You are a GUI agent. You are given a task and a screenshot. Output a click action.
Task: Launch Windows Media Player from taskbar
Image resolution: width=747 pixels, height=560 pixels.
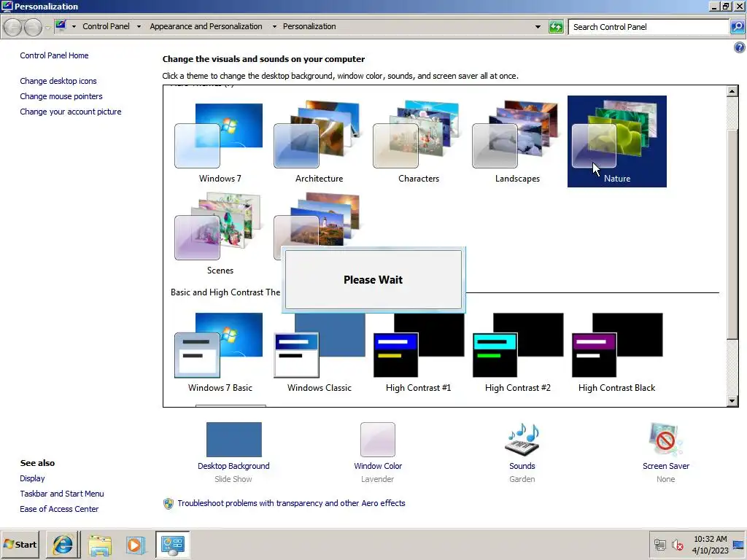point(135,544)
